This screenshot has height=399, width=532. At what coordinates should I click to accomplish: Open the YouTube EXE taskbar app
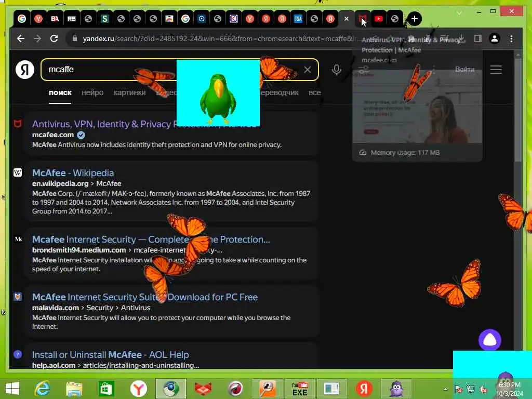click(300, 389)
